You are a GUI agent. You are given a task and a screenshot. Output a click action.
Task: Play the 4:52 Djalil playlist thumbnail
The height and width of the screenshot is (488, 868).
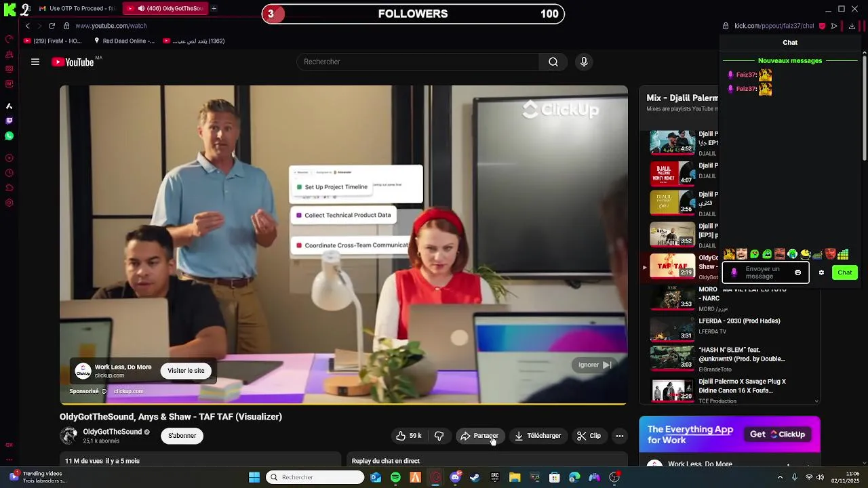pyautogui.click(x=673, y=142)
